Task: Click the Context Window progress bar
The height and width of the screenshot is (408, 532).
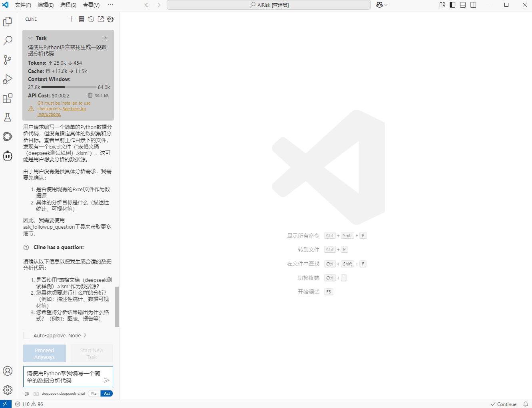Action: tap(69, 87)
